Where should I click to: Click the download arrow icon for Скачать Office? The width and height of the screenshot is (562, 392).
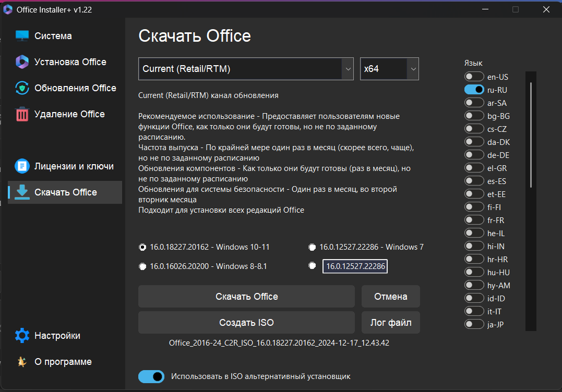[22, 192]
